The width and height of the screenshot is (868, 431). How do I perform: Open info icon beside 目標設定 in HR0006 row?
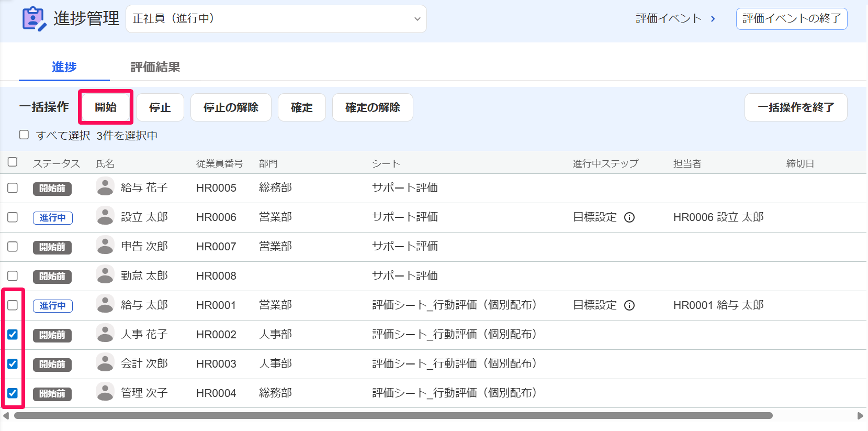629,217
